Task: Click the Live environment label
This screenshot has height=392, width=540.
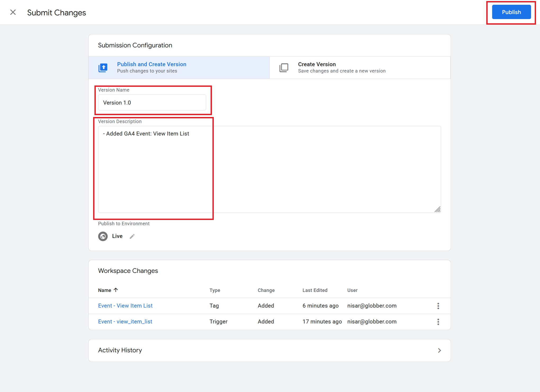Action: click(x=117, y=236)
